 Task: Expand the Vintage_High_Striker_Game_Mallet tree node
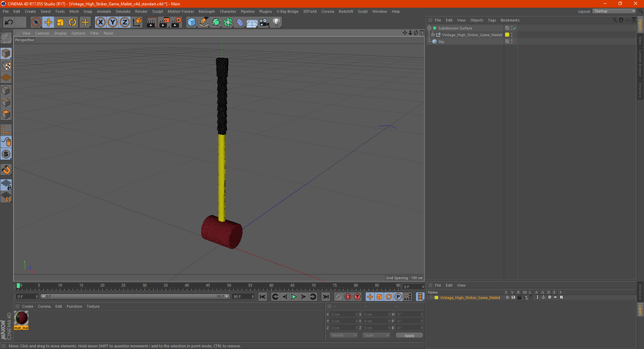pyautogui.click(x=433, y=35)
